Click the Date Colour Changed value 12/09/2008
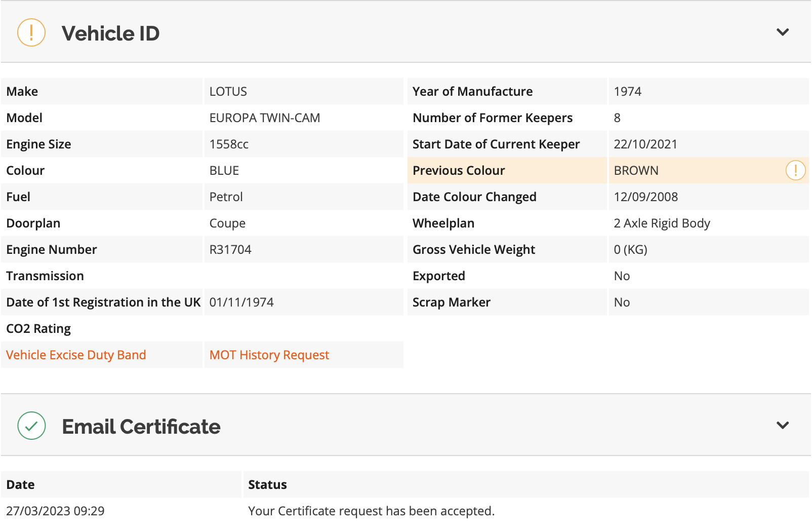This screenshot has height=531, width=812. tap(646, 197)
